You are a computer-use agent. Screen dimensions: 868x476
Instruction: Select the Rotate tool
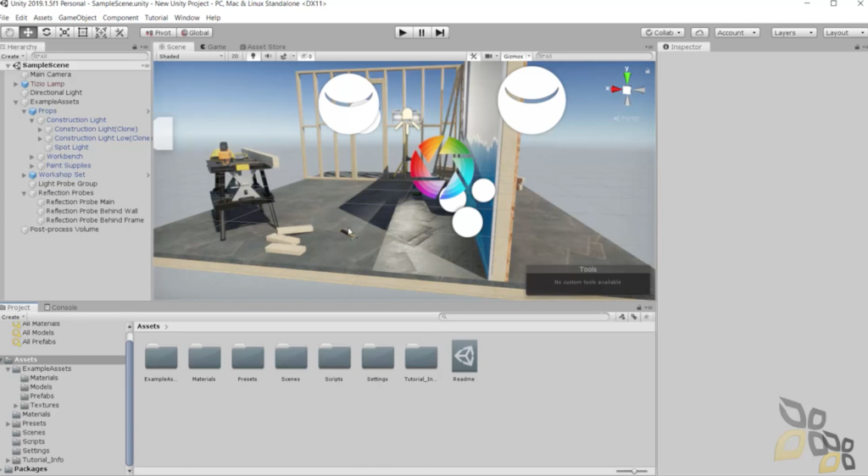[46, 33]
